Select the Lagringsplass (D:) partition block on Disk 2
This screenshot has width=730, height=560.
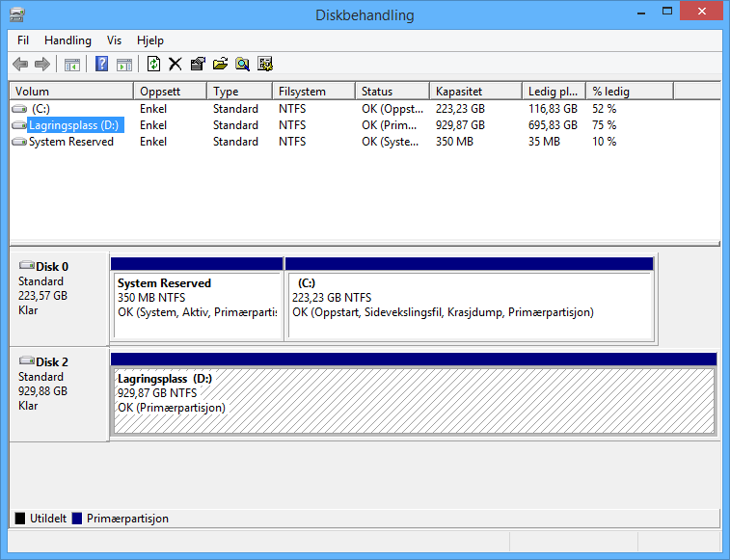click(x=414, y=394)
